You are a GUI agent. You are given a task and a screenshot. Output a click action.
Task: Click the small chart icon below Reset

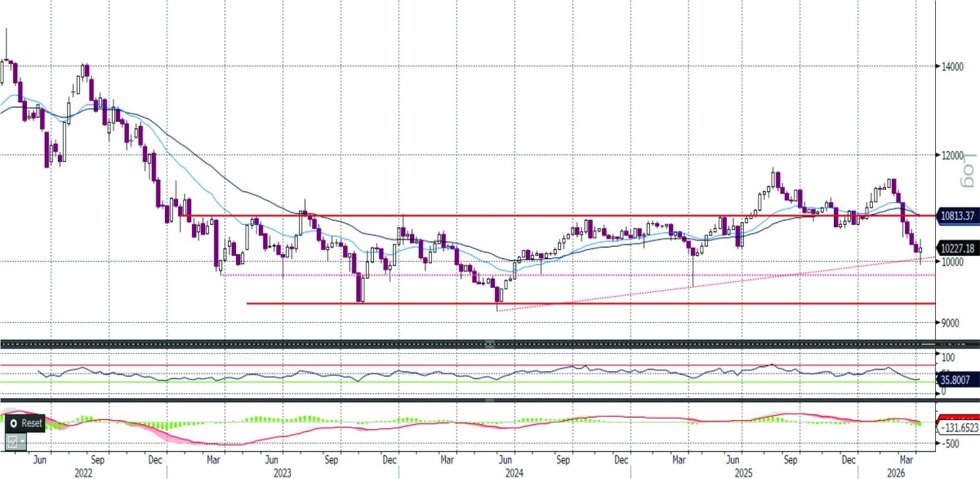[x=12, y=442]
